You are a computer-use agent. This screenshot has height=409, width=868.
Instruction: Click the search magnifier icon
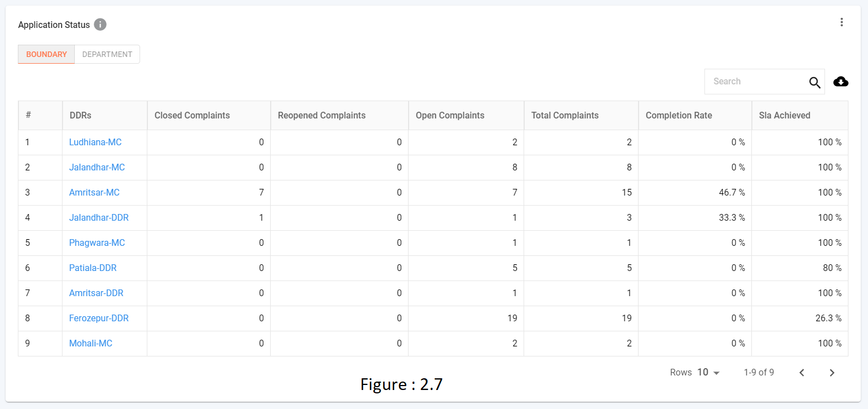[815, 83]
